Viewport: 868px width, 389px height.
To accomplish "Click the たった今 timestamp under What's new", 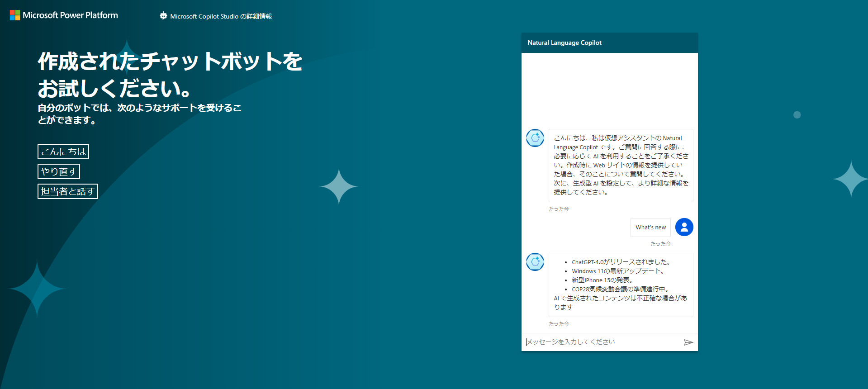I will coord(661,244).
